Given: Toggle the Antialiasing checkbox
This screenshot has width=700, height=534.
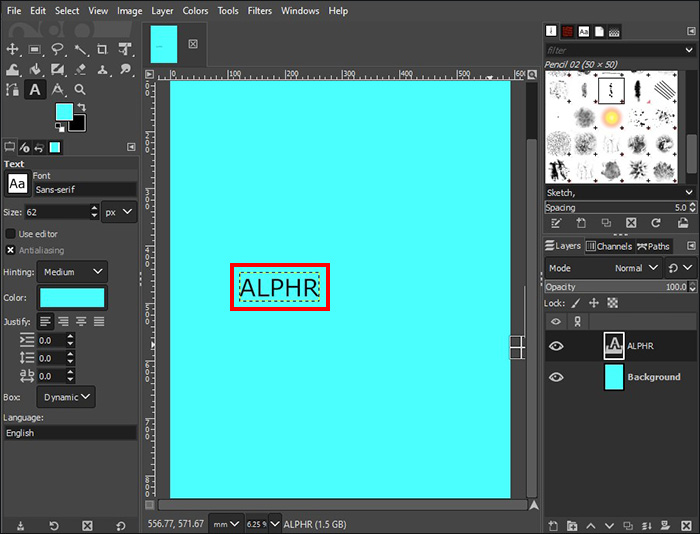Looking at the screenshot, I should 12,250.
